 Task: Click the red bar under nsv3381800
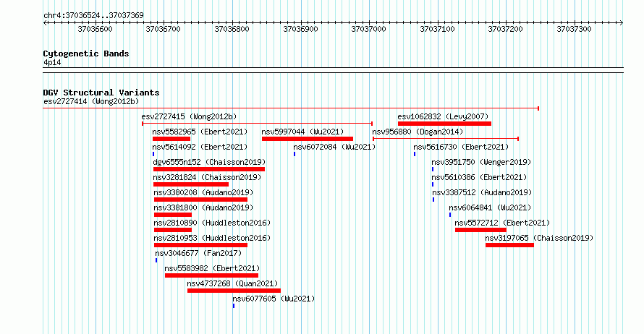point(173,215)
